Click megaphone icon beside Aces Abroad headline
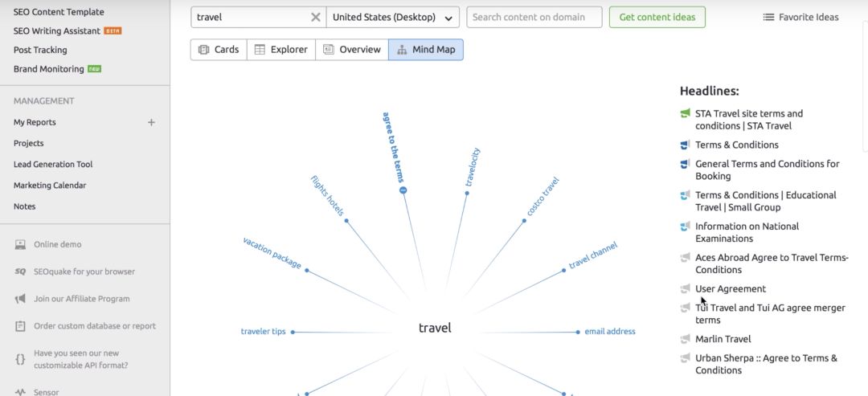The height and width of the screenshot is (396, 868). click(x=686, y=257)
